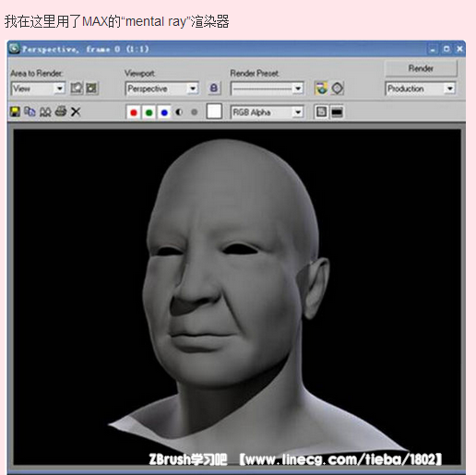Click the Save Image icon
The image size is (476, 475).
tap(15, 112)
